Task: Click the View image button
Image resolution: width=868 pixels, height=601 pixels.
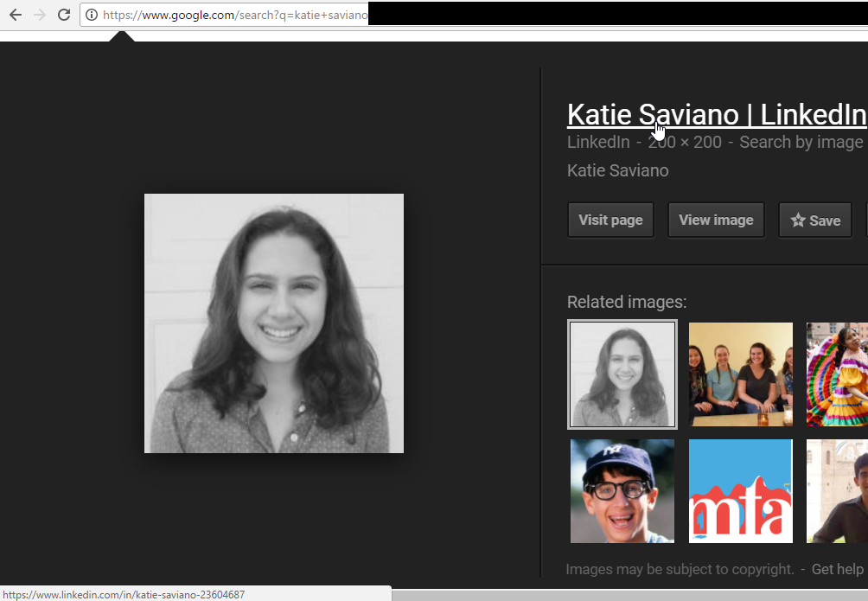Action: pyautogui.click(x=716, y=220)
